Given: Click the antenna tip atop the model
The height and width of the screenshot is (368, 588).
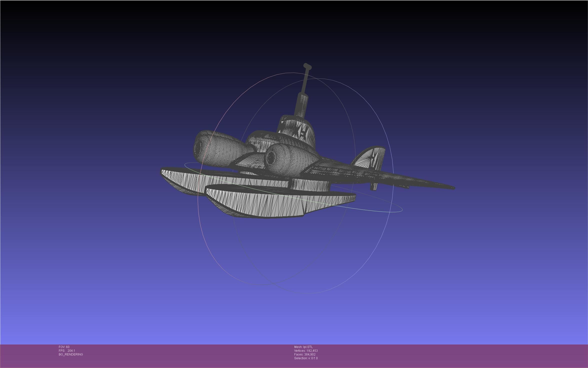Looking at the screenshot, I should (307, 66).
